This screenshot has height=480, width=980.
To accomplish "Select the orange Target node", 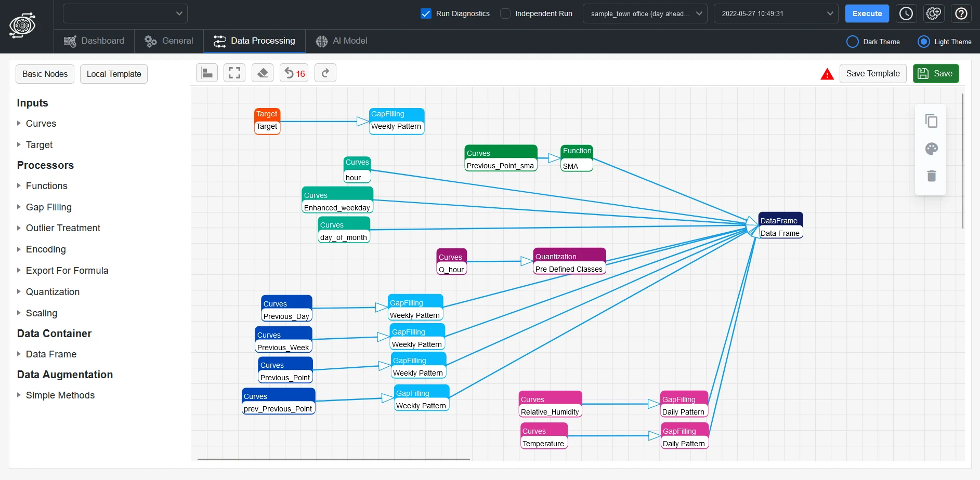I will click(267, 121).
